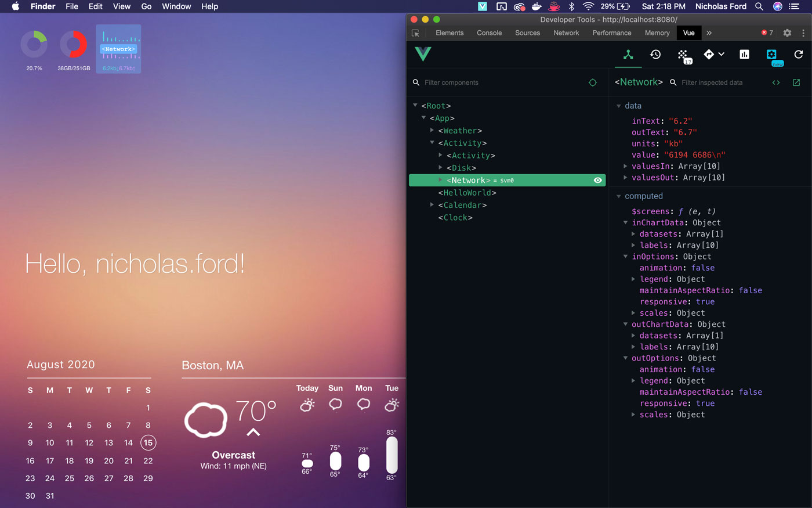This screenshot has height=508, width=812.
Task: Click the up chevron under 70° temperature
Action: coord(253,432)
